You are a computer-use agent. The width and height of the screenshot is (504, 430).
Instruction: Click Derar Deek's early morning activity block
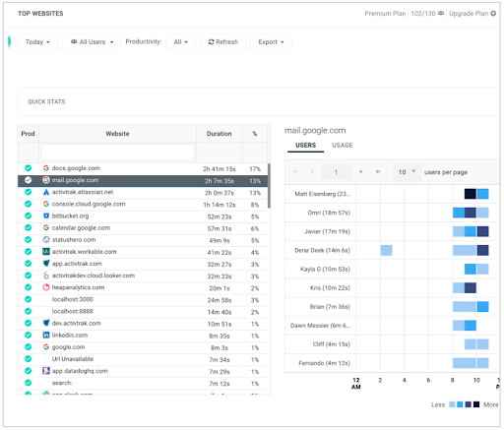(x=386, y=250)
